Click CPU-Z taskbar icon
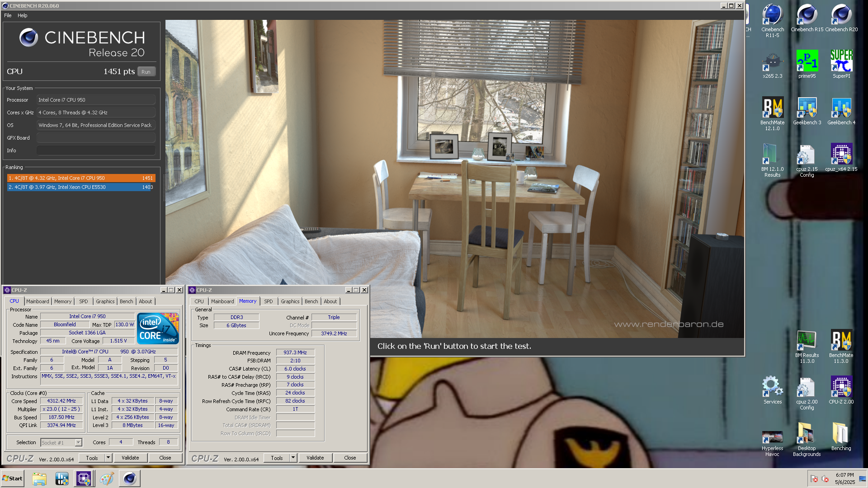The width and height of the screenshot is (868, 488). 84,479
